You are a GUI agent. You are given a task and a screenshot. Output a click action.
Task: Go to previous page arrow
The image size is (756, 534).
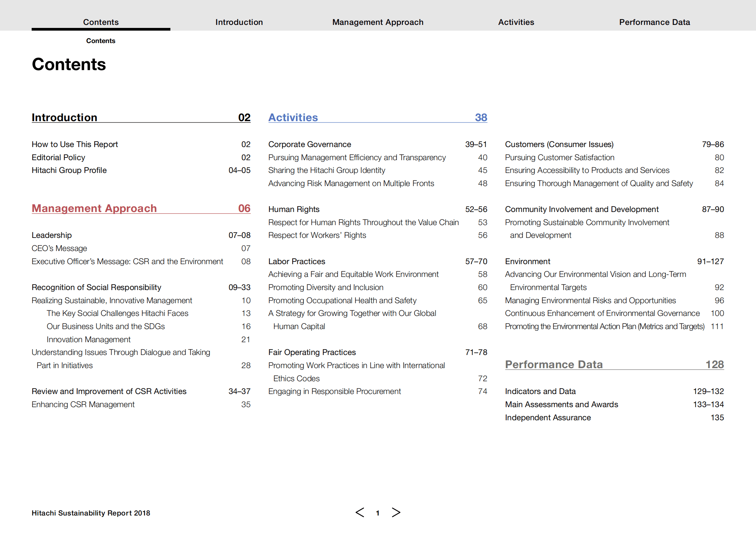tap(360, 512)
